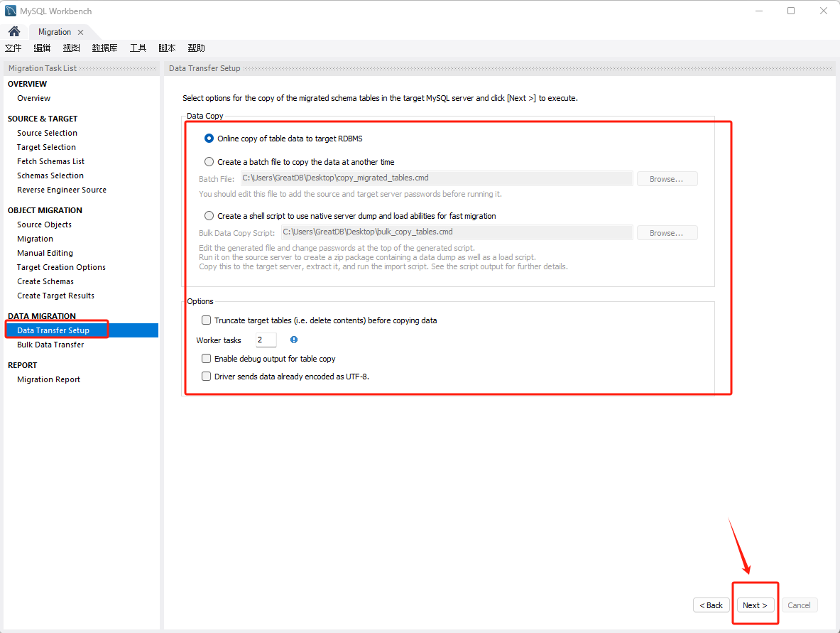Click the Next > button
This screenshot has width=840, height=633.
(x=755, y=605)
